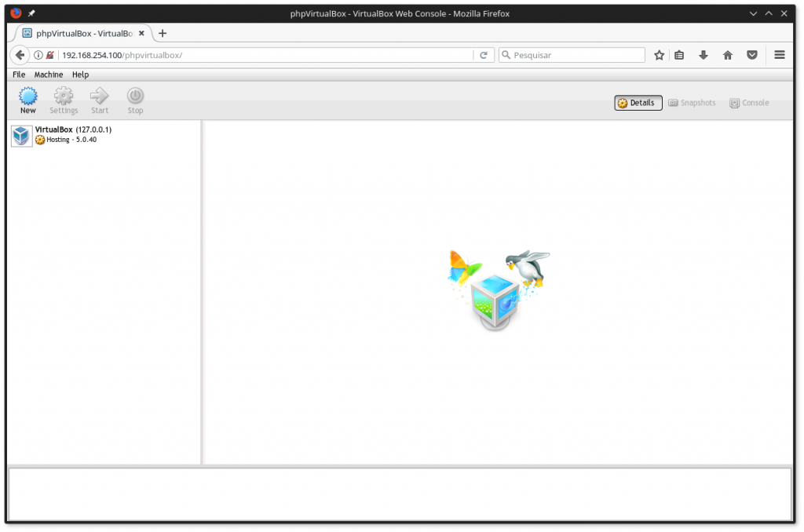804x532 pixels.
Task: Click the Pocket save icon
Action: 751,55
